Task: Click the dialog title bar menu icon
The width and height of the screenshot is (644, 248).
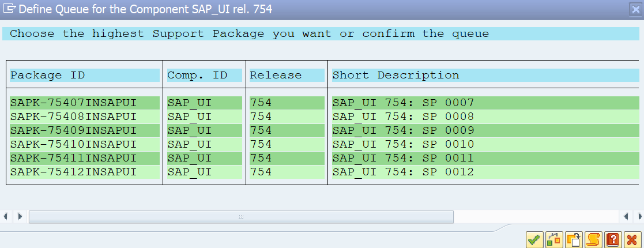Action: (9, 9)
